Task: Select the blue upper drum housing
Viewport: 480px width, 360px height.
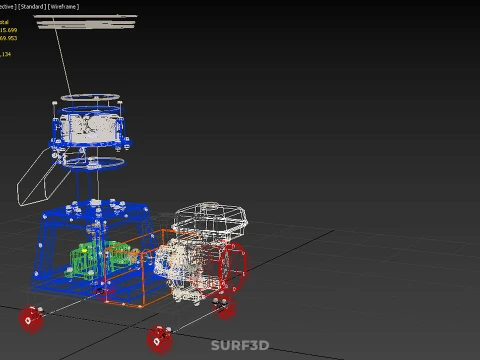Action: tap(89, 128)
